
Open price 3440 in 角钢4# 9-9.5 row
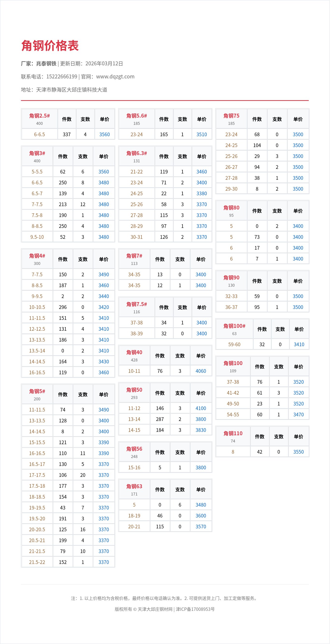pos(104,296)
